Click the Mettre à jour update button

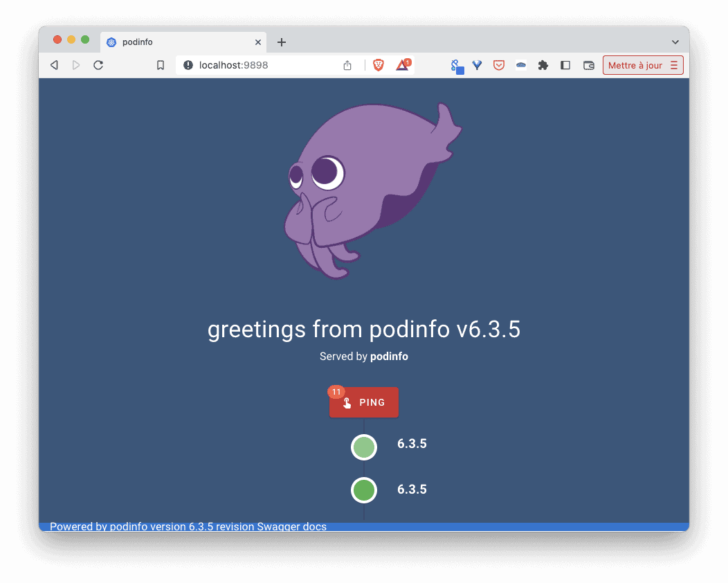tap(635, 65)
